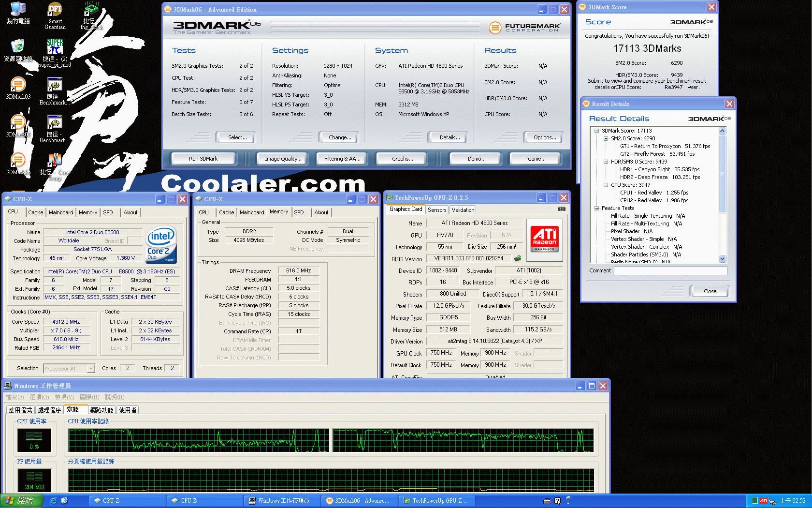Click the BIOS upload chip icon in GPU-Z
This screenshot has height=508, width=812.
pos(518,258)
